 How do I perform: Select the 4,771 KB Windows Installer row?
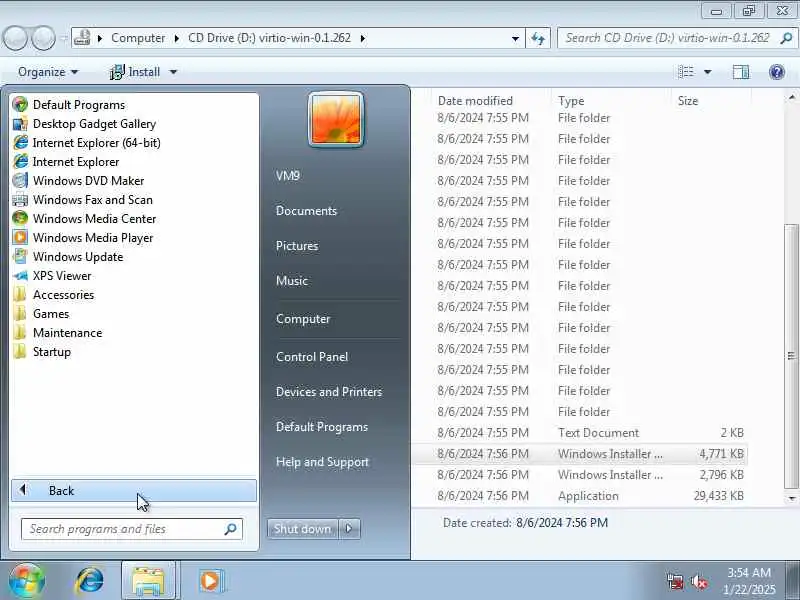coord(581,454)
